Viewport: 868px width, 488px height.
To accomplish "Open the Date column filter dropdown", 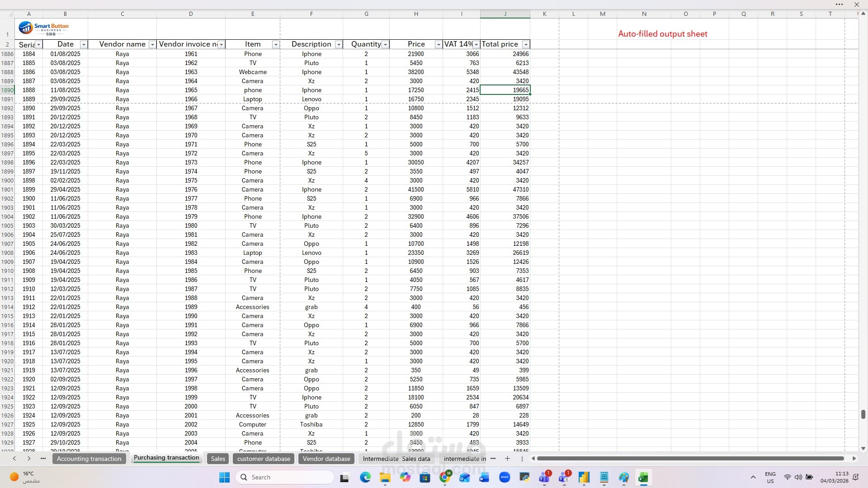I will pos(83,44).
